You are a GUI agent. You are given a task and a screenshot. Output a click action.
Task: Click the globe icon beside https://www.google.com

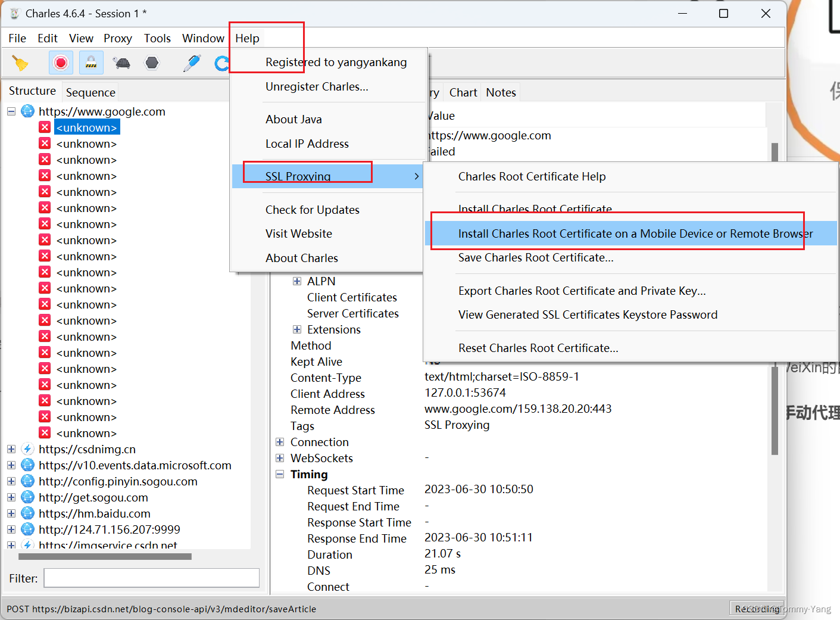click(x=28, y=111)
